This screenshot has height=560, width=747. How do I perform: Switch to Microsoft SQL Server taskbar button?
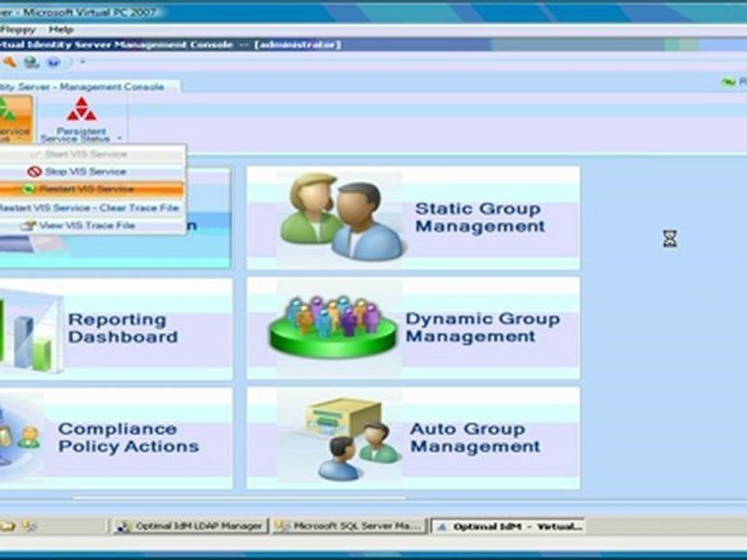351,527
